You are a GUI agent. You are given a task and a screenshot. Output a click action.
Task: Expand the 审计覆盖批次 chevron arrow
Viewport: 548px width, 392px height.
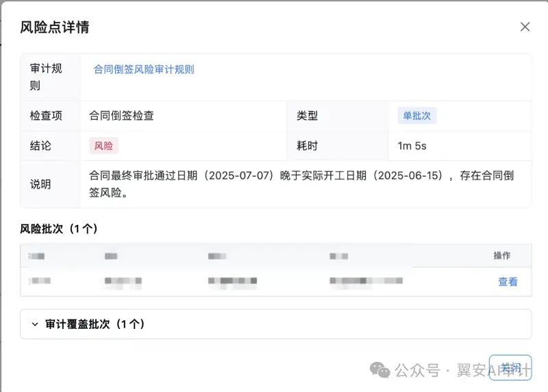tap(35, 324)
